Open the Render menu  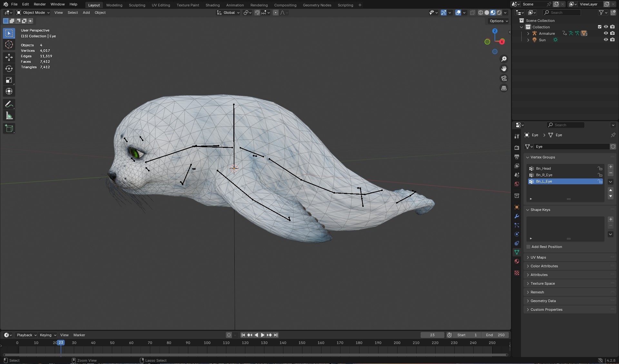[40, 5]
